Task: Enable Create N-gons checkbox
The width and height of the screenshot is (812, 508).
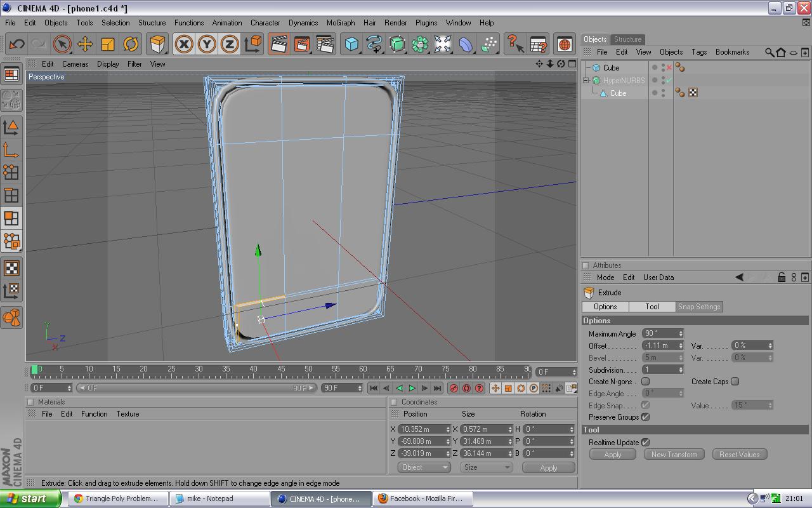Action: [645, 381]
